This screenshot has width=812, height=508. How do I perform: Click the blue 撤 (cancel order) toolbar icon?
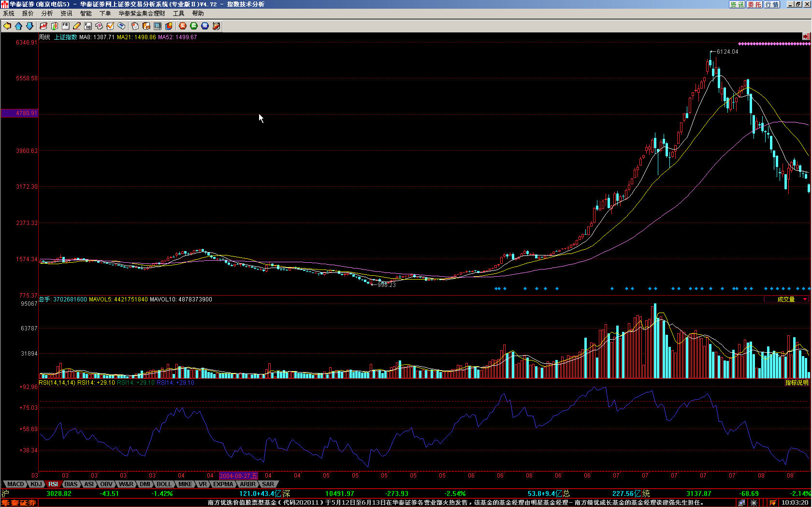click(205, 26)
